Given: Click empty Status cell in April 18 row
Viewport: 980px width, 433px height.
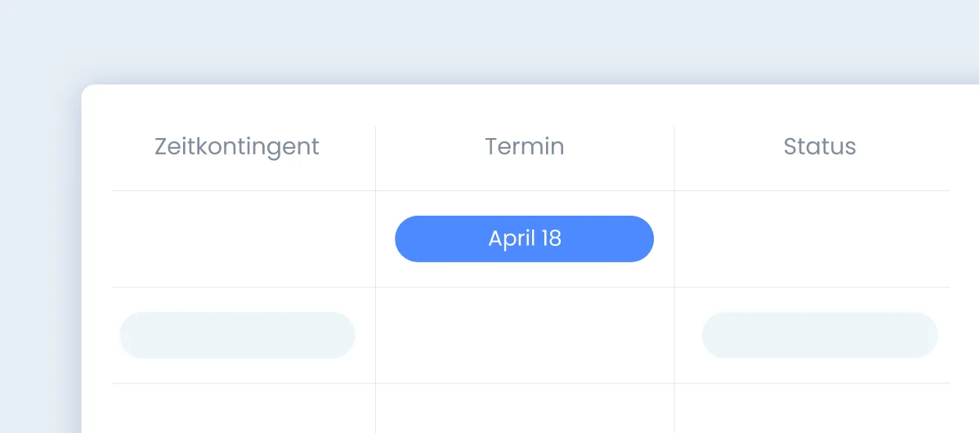Looking at the screenshot, I should [x=812, y=239].
